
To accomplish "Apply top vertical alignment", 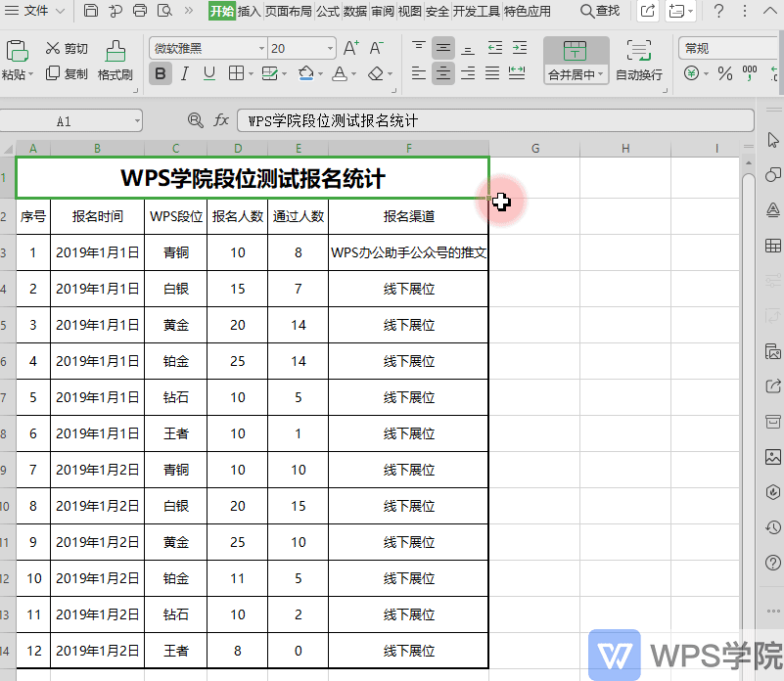I will pyautogui.click(x=419, y=48).
